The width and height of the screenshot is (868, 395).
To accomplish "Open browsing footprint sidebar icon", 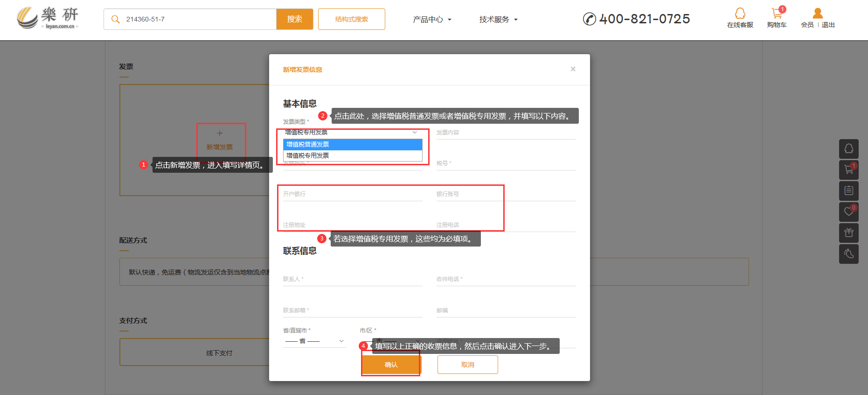I will (x=848, y=254).
